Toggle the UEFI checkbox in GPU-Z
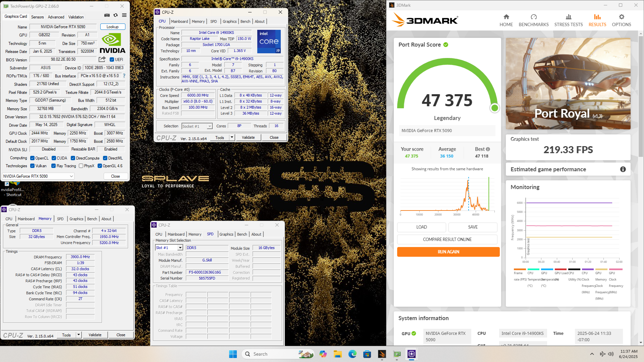Viewport: 644px width, 362px height. click(112, 59)
